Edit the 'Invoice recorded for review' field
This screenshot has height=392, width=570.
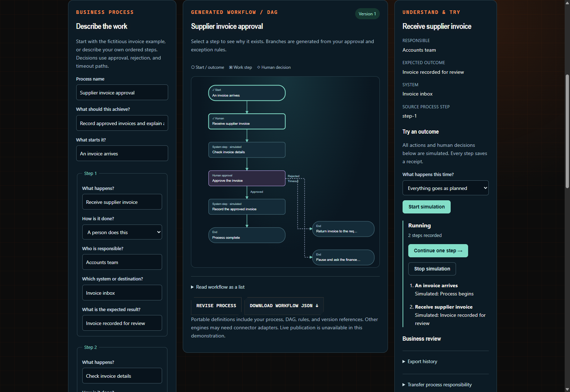[x=122, y=323]
